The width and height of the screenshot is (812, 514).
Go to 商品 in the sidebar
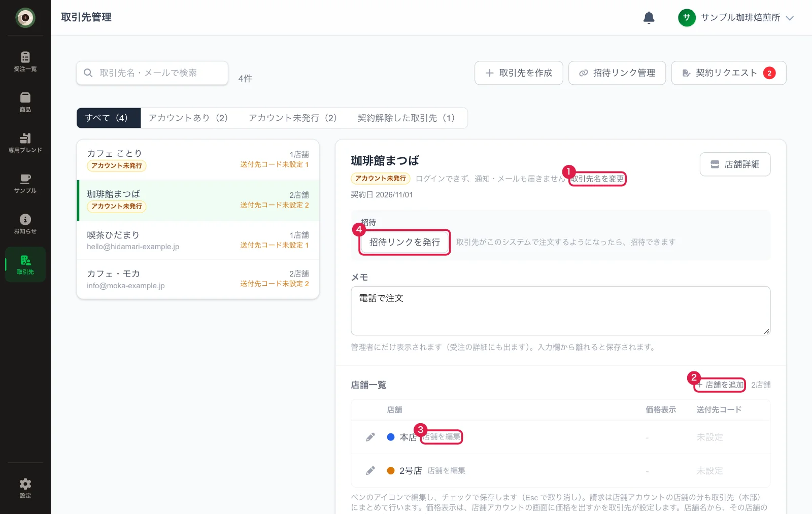click(25, 101)
